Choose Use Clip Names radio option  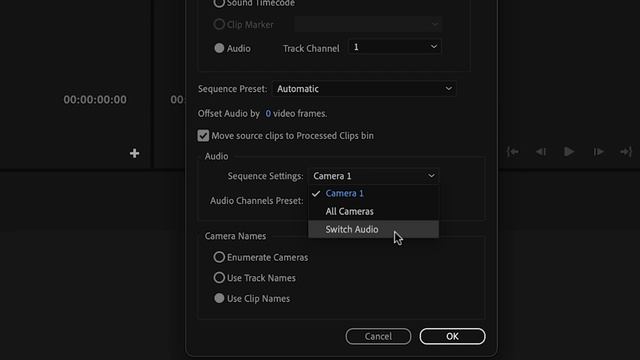(x=219, y=298)
